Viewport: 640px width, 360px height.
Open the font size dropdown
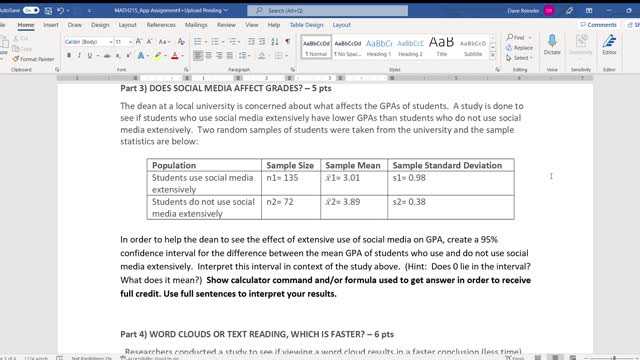tap(130, 42)
